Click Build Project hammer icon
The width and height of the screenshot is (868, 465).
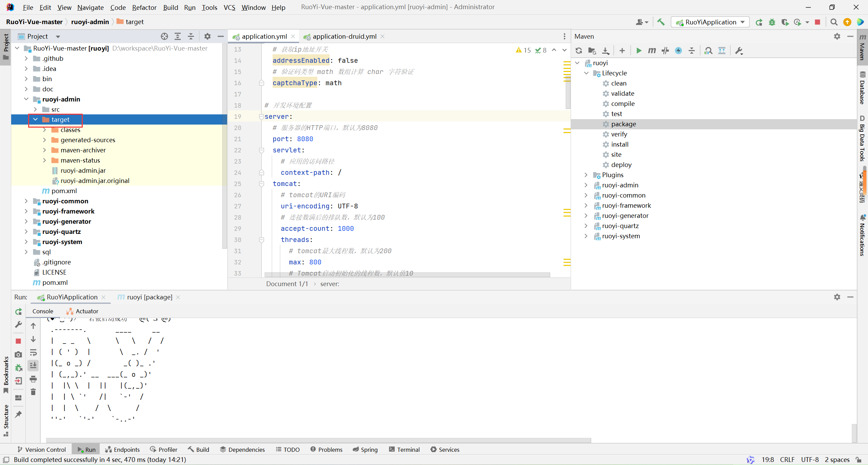point(661,22)
